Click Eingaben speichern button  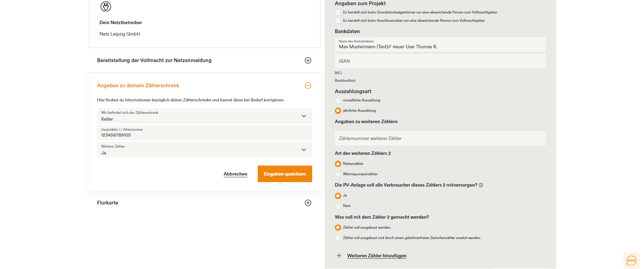(x=285, y=174)
